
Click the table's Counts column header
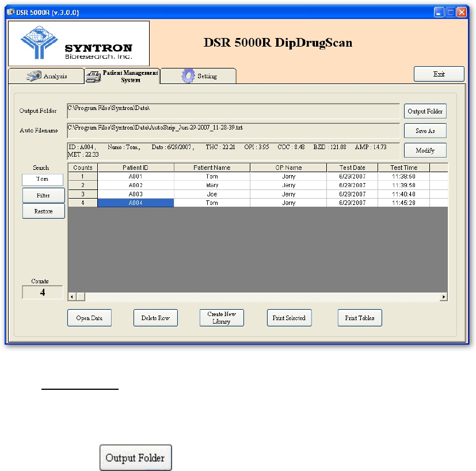[83, 168]
